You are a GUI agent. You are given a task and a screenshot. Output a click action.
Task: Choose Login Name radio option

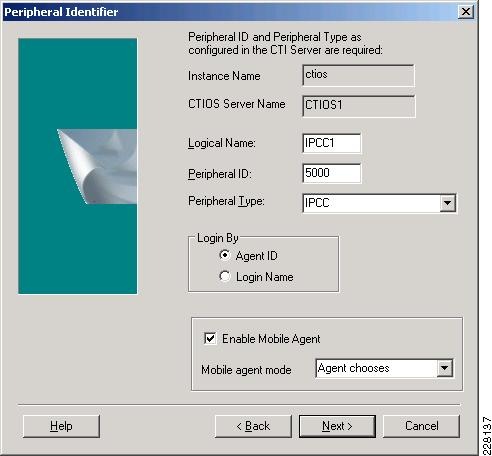click(225, 276)
